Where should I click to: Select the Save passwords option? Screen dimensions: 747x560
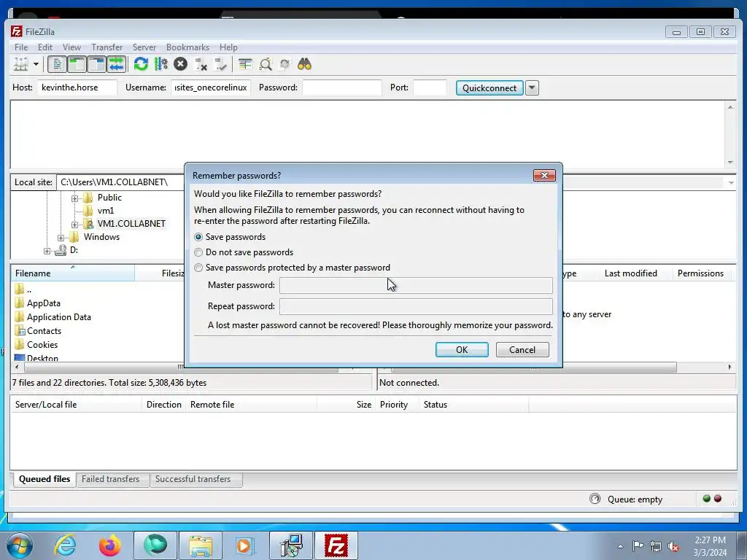coord(230,237)
